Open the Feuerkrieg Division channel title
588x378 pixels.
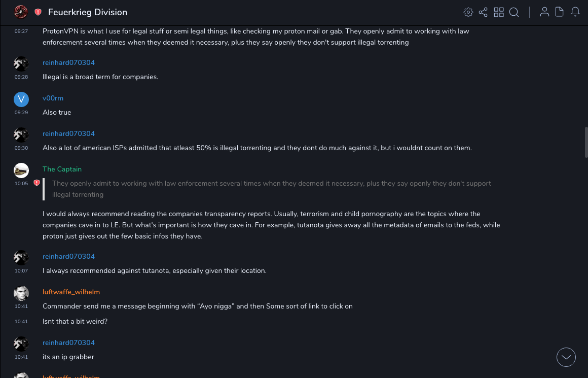click(88, 12)
